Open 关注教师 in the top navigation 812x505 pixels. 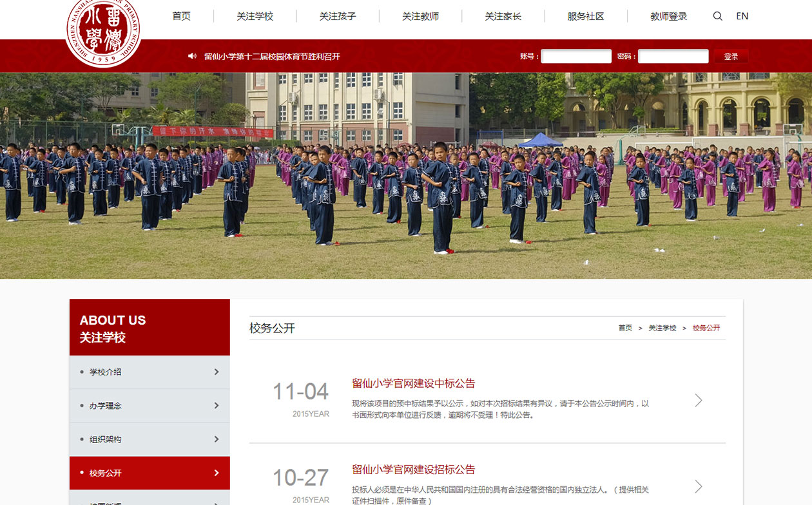pyautogui.click(x=420, y=16)
